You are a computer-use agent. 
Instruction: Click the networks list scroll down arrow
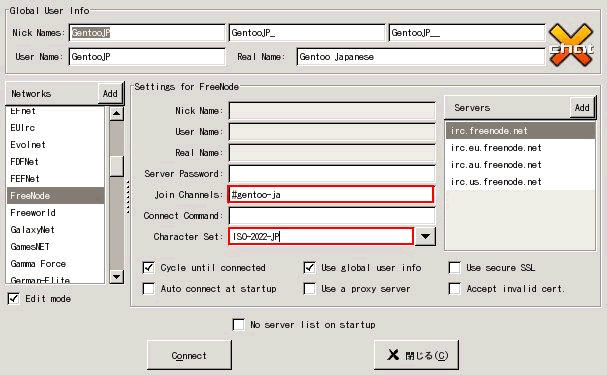[117, 276]
